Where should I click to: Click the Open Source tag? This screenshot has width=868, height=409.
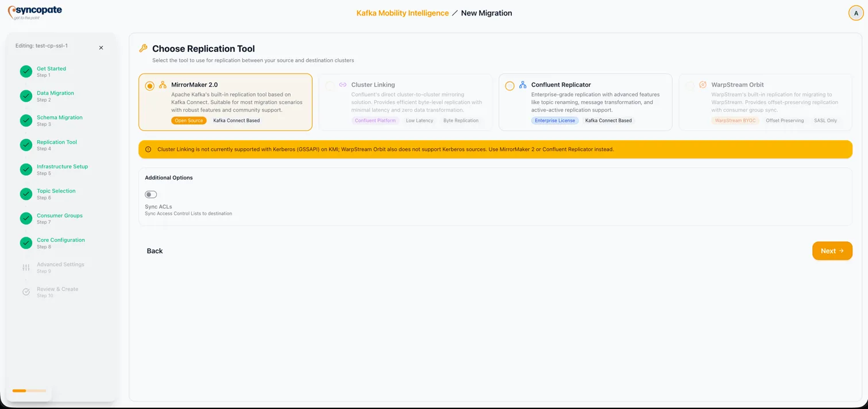point(188,121)
